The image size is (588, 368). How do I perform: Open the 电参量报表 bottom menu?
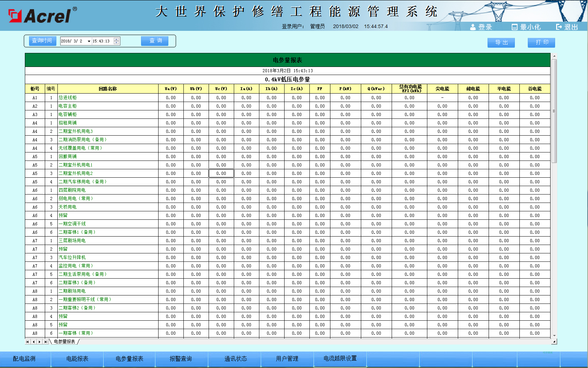pos(129,359)
